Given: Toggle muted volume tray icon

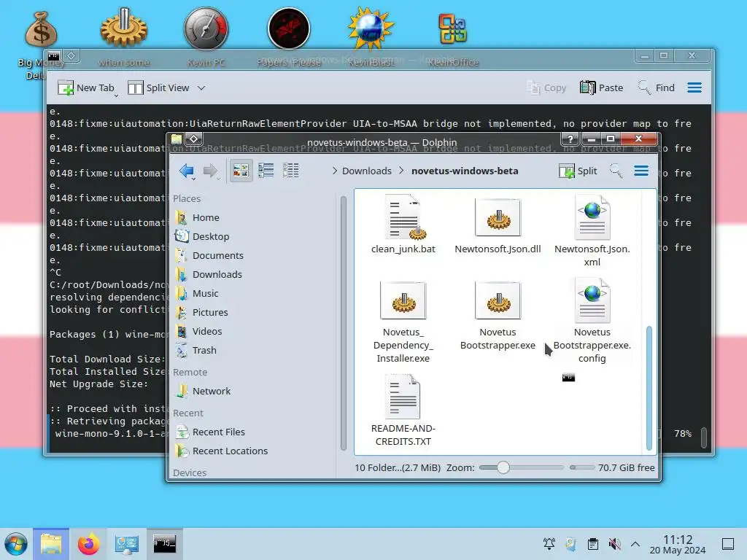Looking at the screenshot, I should pos(614,544).
